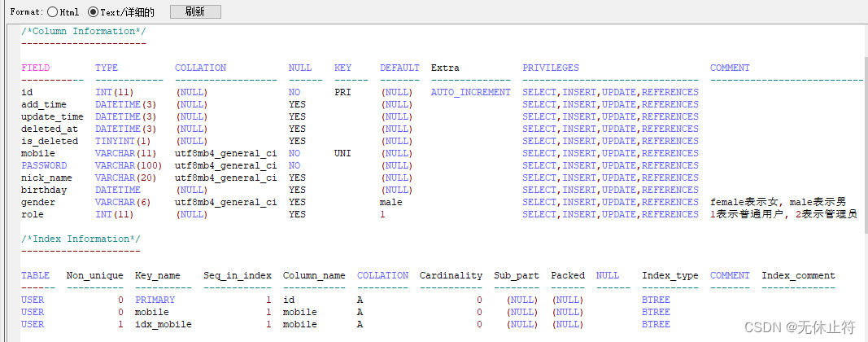Click the Packed column header

tap(568, 275)
